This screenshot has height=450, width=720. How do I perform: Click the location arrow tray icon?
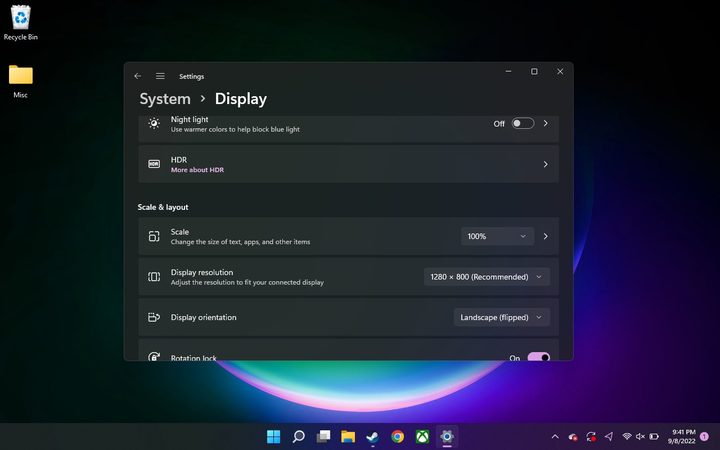(609, 436)
